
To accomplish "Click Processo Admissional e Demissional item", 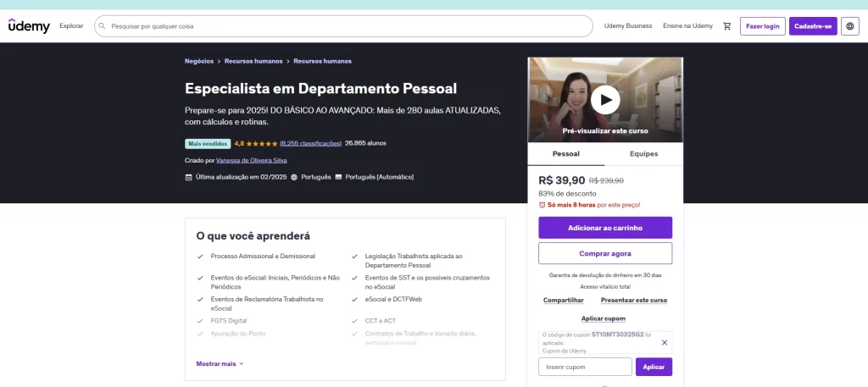I will tap(263, 257).
